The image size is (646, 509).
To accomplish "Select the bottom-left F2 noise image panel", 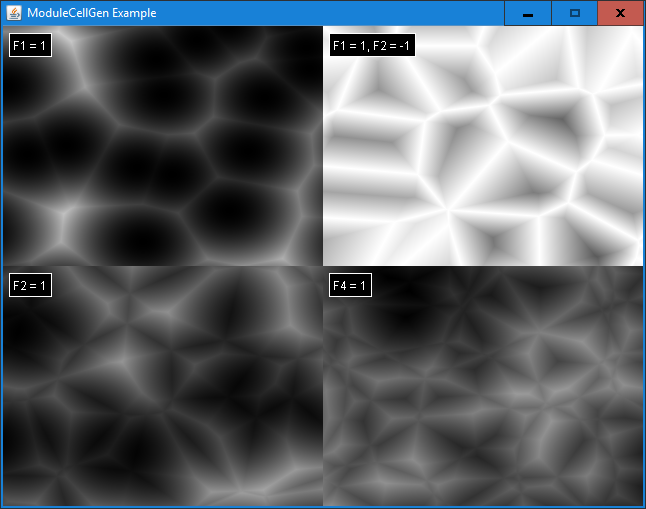I will tap(162, 390).
